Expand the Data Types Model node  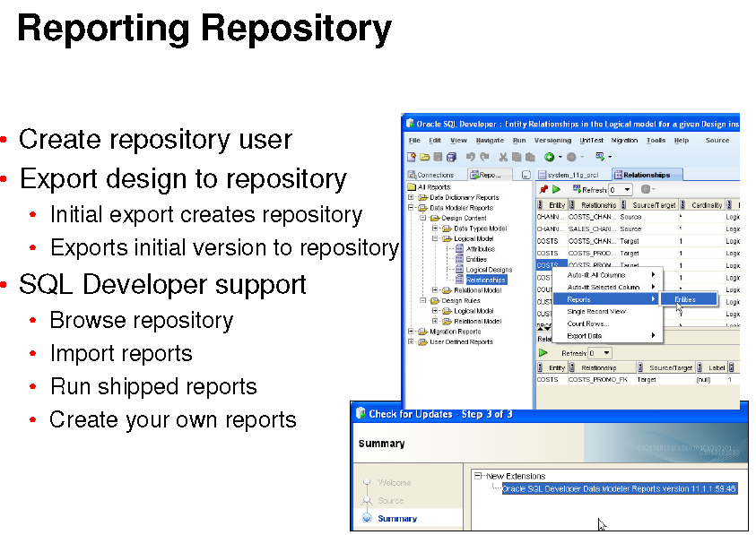[x=435, y=229]
